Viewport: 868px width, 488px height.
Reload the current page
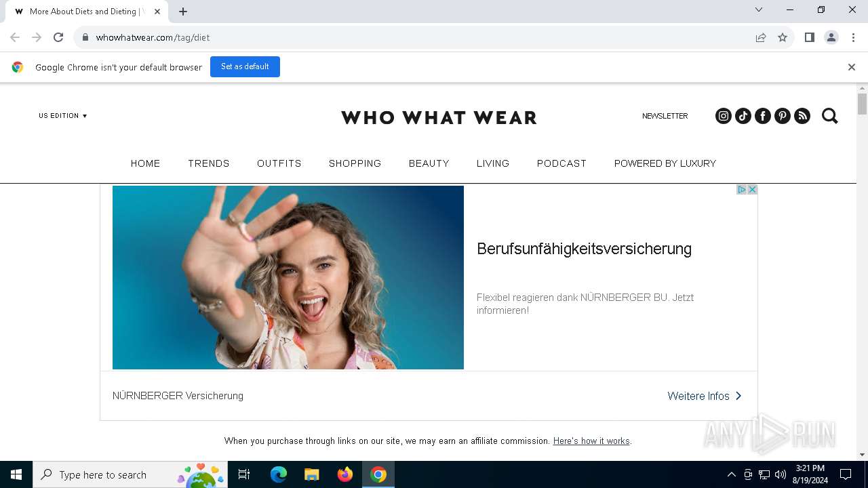coord(58,37)
